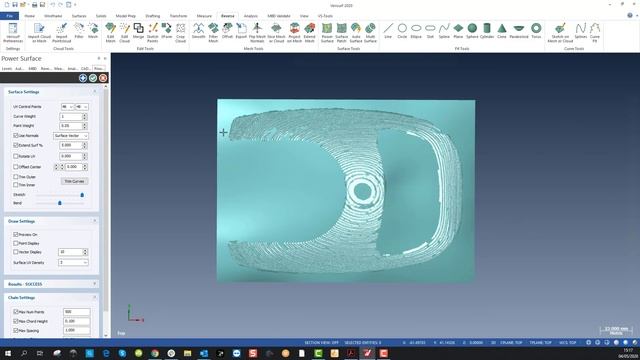Screen dimensions: 640x360
Task: Select the Circle fit tool
Action: point(402,31)
